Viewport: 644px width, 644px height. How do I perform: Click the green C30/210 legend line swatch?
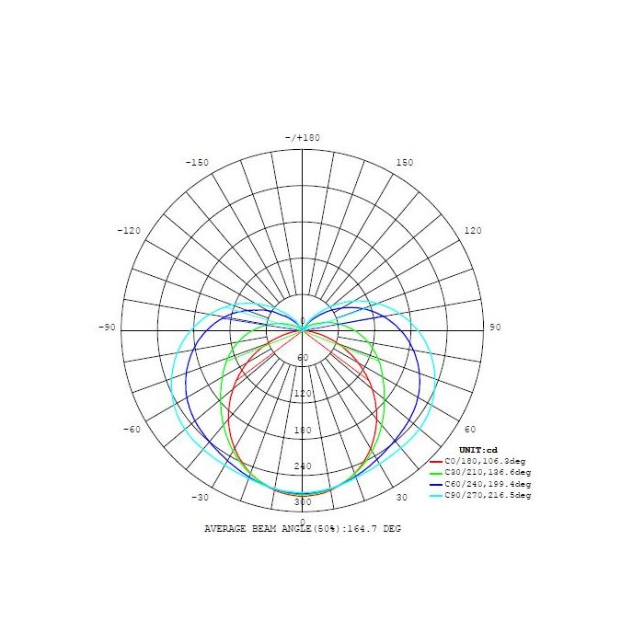(x=436, y=473)
